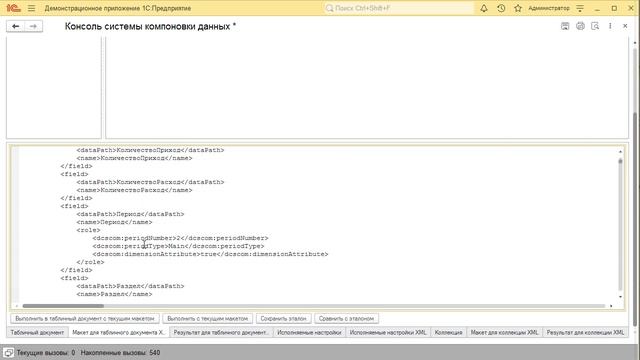The height and width of the screenshot is (360, 640).
Task: Click name КоличествоПриход line
Action: 134,158
